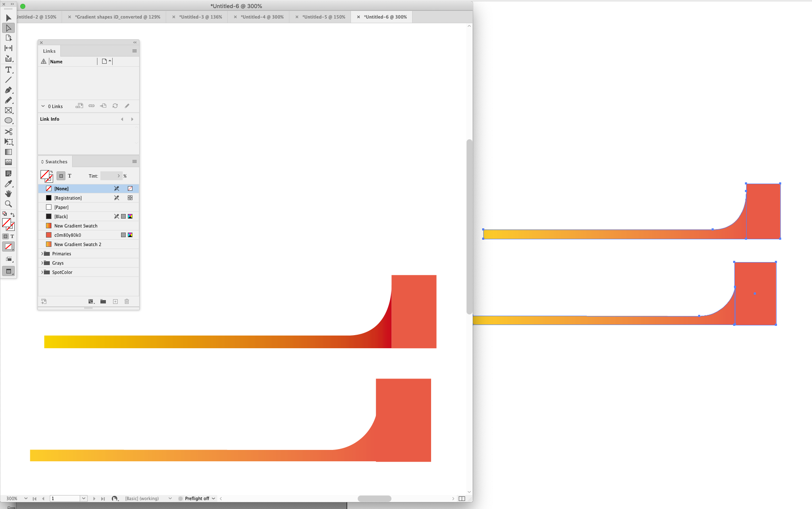This screenshot has width=812, height=509.
Task: Grab the Hand tool
Action: click(9, 194)
